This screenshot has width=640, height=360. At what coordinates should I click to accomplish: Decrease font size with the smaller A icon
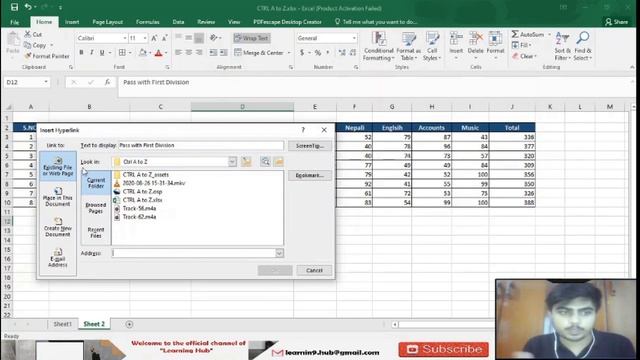pos(164,38)
